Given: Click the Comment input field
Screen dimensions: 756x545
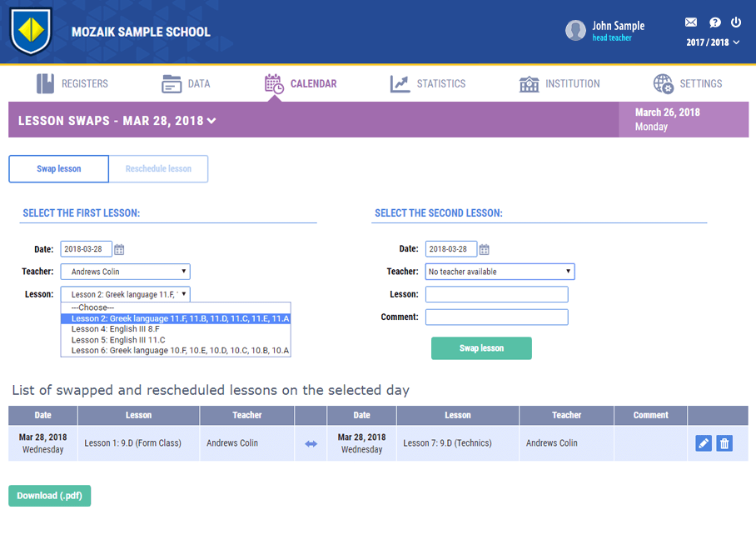Looking at the screenshot, I should click(496, 317).
